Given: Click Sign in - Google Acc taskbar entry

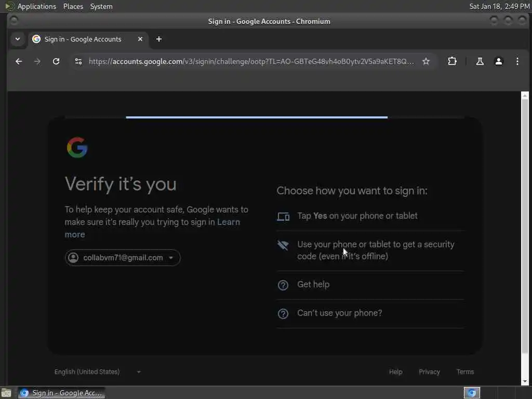Looking at the screenshot, I should click(61, 393).
